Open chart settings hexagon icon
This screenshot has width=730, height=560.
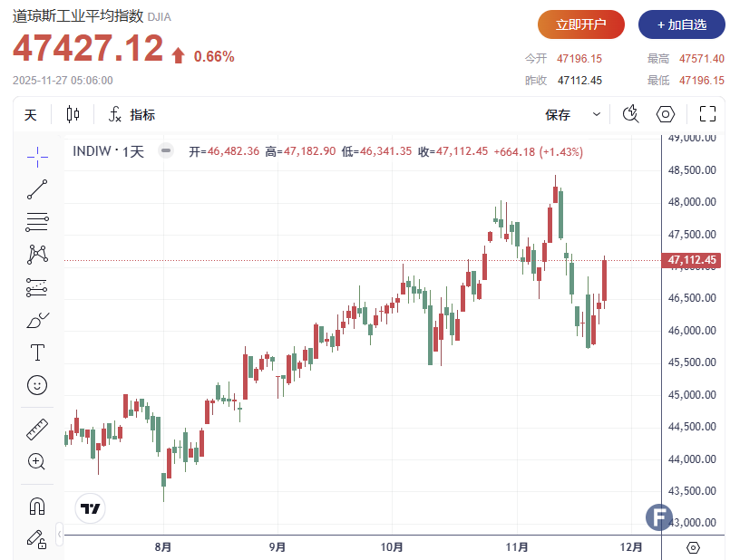pyautogui.click(x=666, y=114)
